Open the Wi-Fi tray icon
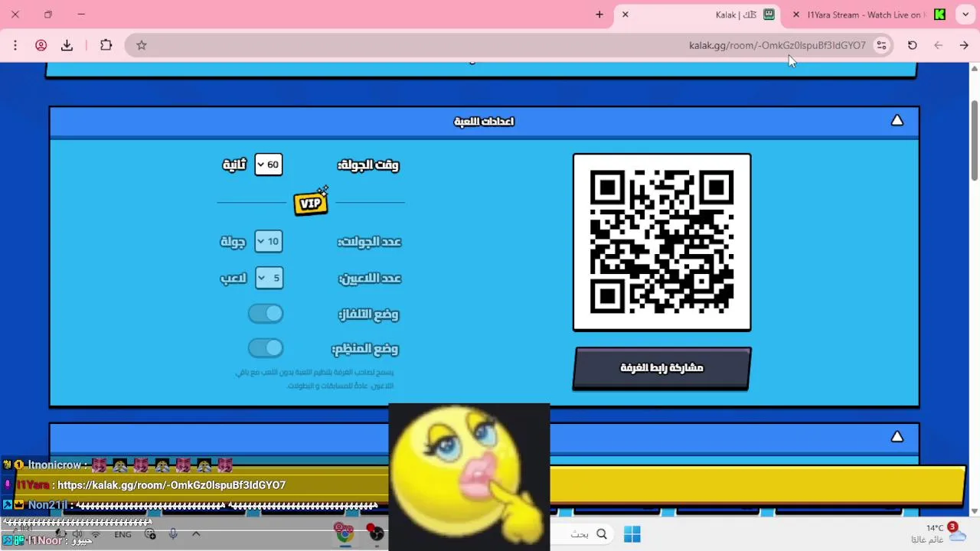This screenshot has width=980, height=551. pyautogui.click(x=96, y=534)
